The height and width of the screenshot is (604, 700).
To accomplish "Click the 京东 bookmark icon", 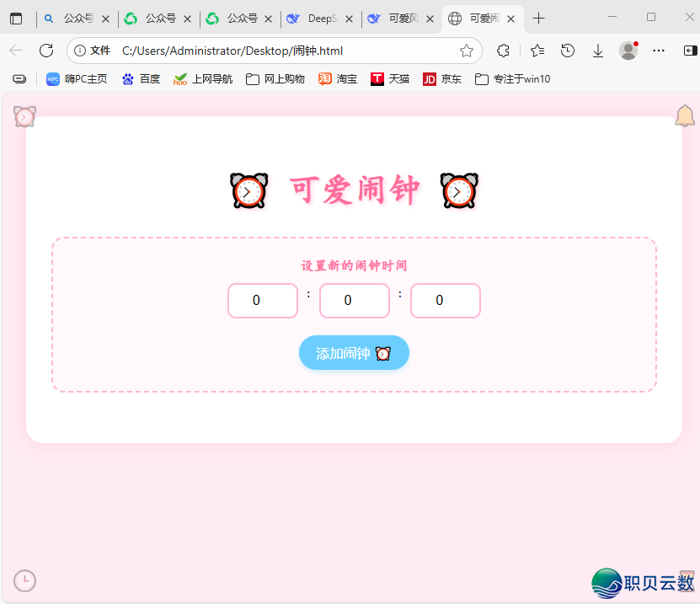I will pos(428,78).
